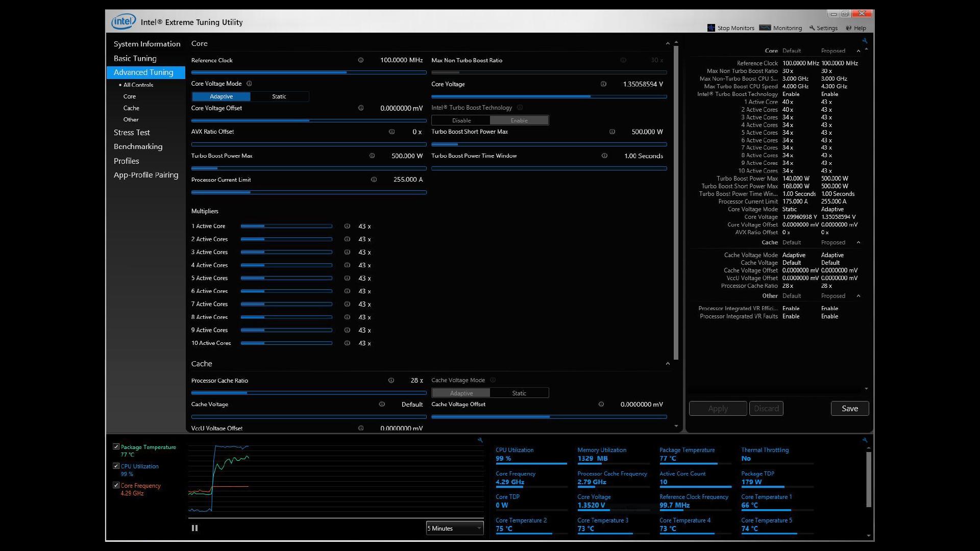Click the Apply button
980x551 pixels.
(x=718, y=408)
